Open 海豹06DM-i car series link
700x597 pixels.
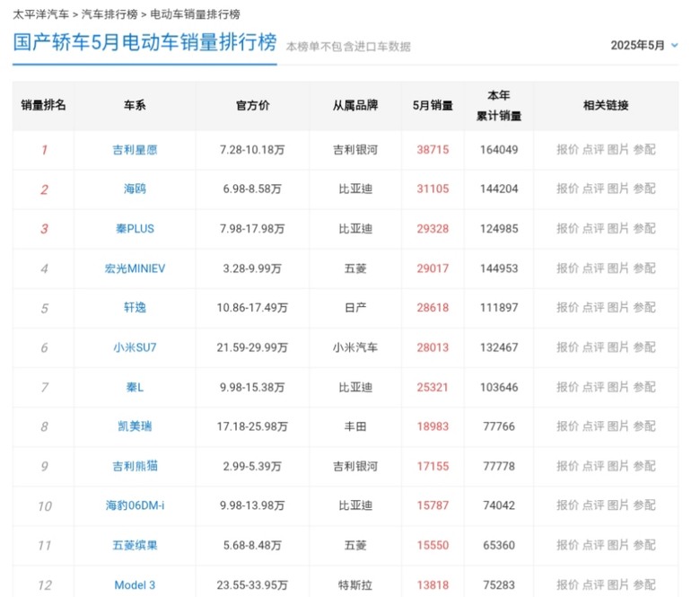(135, 505)
